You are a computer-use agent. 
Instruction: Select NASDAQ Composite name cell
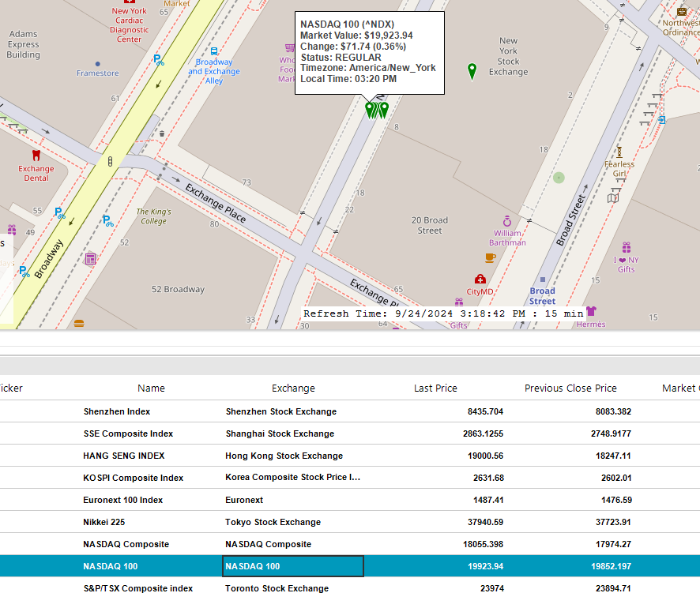[x=126, y=544]
